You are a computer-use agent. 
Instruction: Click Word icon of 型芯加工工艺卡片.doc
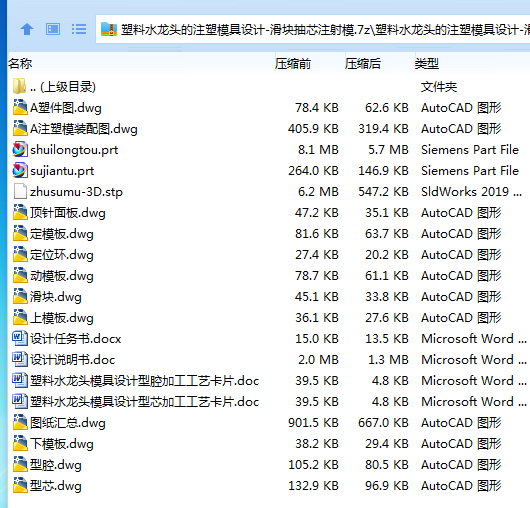(x=20, y=401)
